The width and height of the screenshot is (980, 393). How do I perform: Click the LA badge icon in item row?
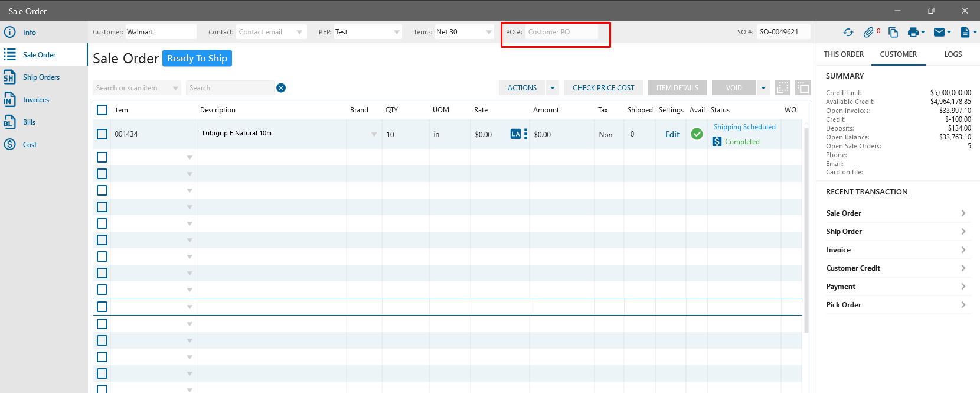[x=515, y=134]
